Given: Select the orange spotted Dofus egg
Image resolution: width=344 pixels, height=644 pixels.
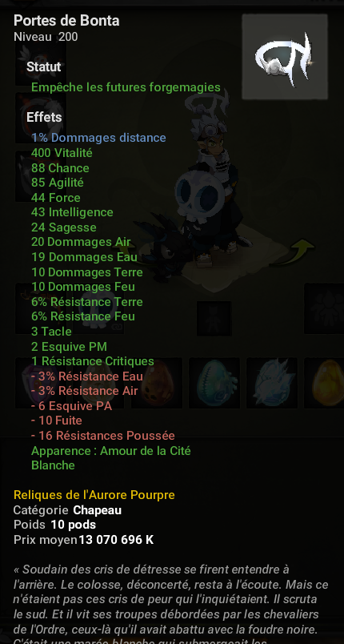Looking at the screenshot, I should (x=157, y=383).
